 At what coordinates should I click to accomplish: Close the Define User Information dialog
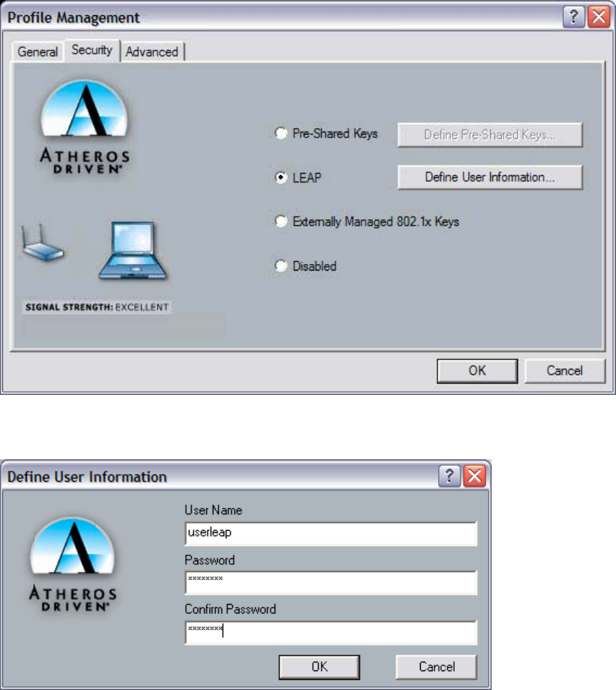(474, 476)
